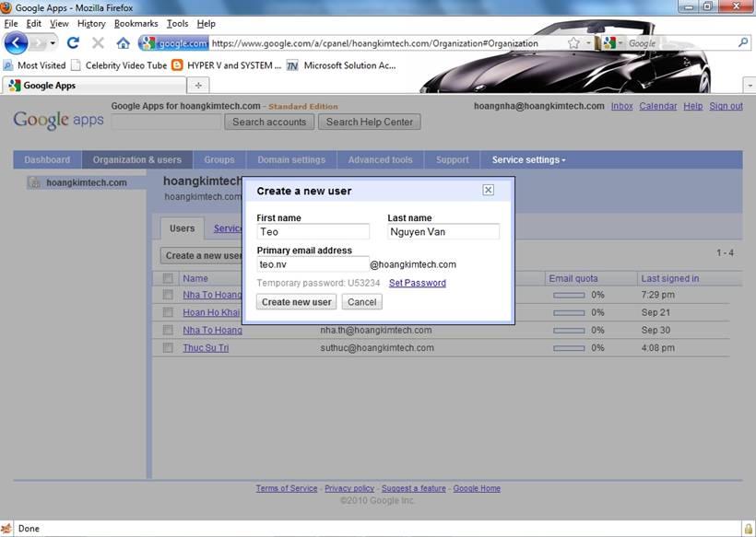Open the Help menu in the menu bar
Screen dimensions: 756x537
[206, 24]
